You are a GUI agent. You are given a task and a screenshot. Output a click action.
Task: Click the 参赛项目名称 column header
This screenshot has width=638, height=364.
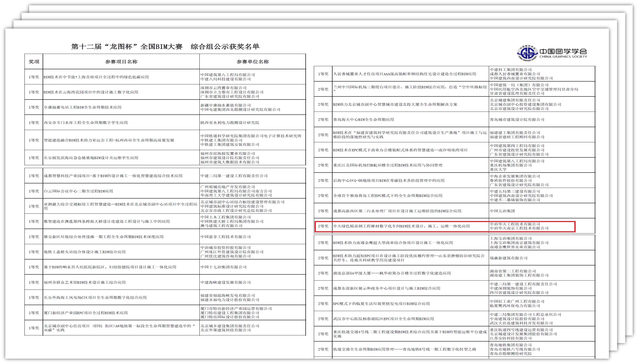pyautogui.click(x=121, y=62)
